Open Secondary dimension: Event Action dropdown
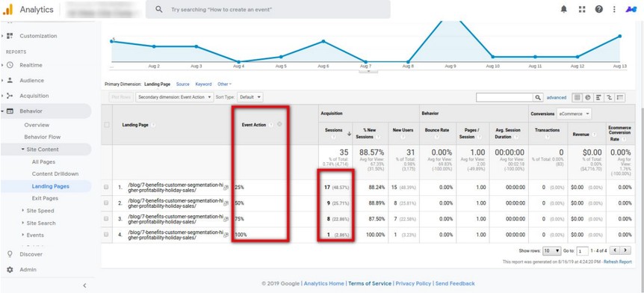Screen dimensions: 644x293 [x=175, y=97]
